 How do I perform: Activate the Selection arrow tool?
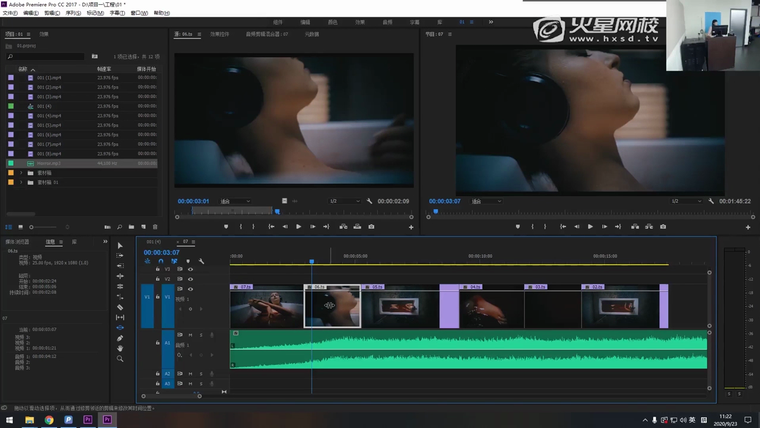tap(120, 246)
